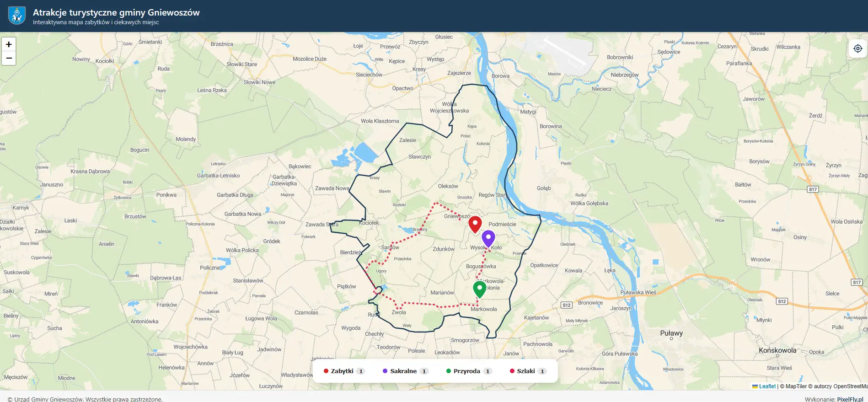Click the Zalesie label inside commune border
The height and width of the screenshot is (402, 868).
pyautogui.click(x=407, y=140)
